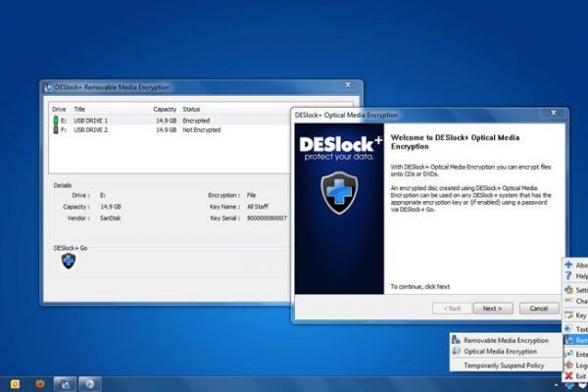
Task: Choose Optical Media Encryption from submenu
Action: coord(500,351)
